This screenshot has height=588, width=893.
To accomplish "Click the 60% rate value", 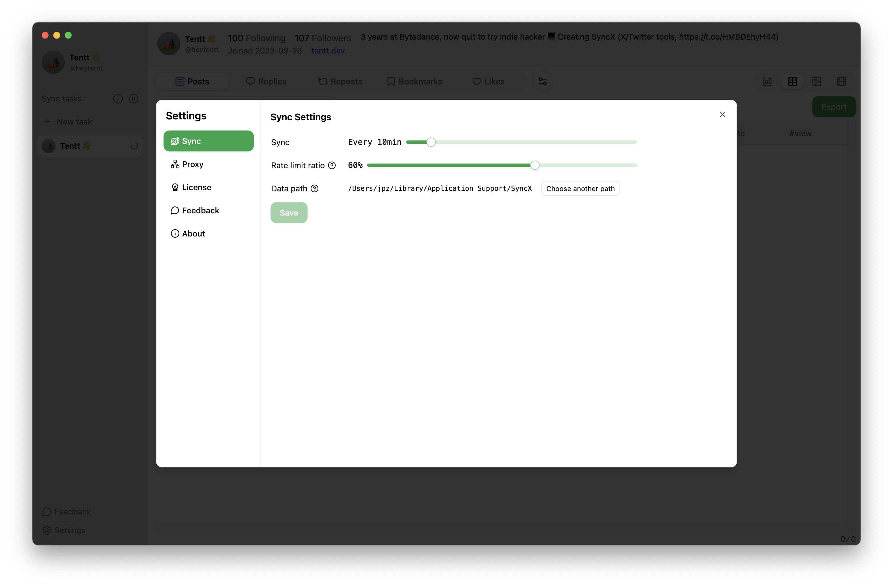I will point(355,165).
